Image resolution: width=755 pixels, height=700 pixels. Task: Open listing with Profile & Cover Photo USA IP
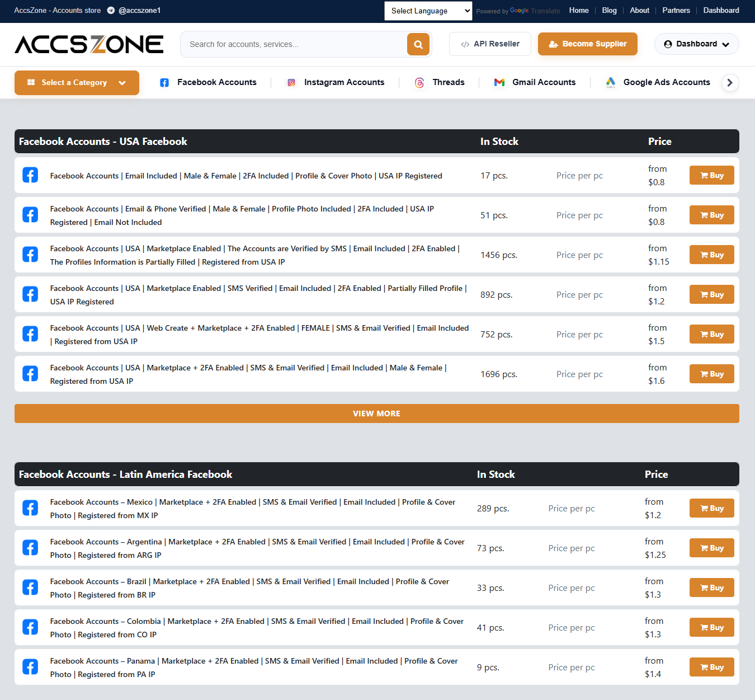point(246,176)
